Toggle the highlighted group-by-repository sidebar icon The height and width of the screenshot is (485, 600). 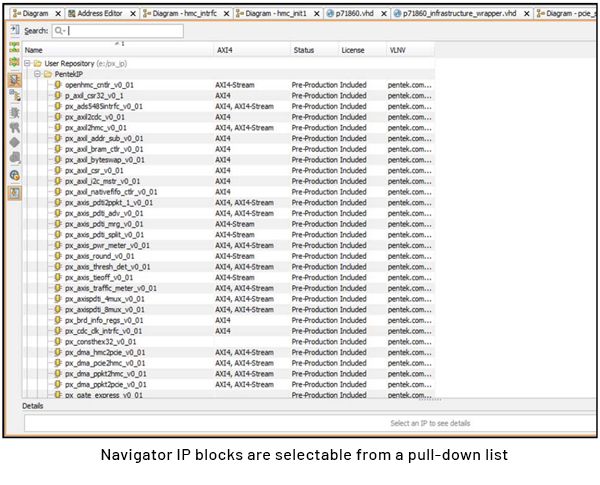15,80
